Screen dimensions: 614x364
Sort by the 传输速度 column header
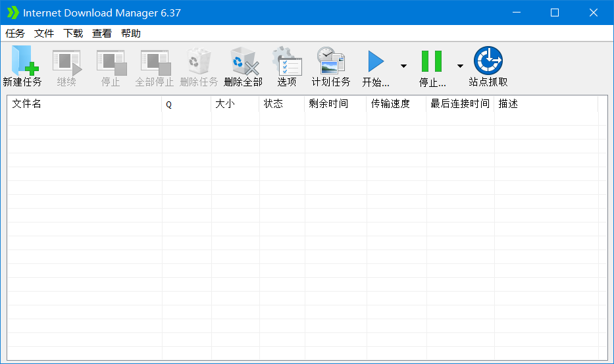[x=396, y=104]
